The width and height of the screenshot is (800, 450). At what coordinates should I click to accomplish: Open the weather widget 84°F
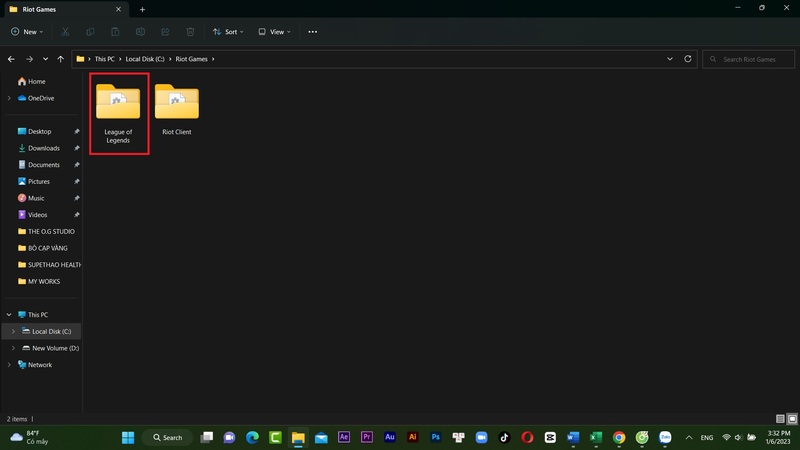[30, 437]
